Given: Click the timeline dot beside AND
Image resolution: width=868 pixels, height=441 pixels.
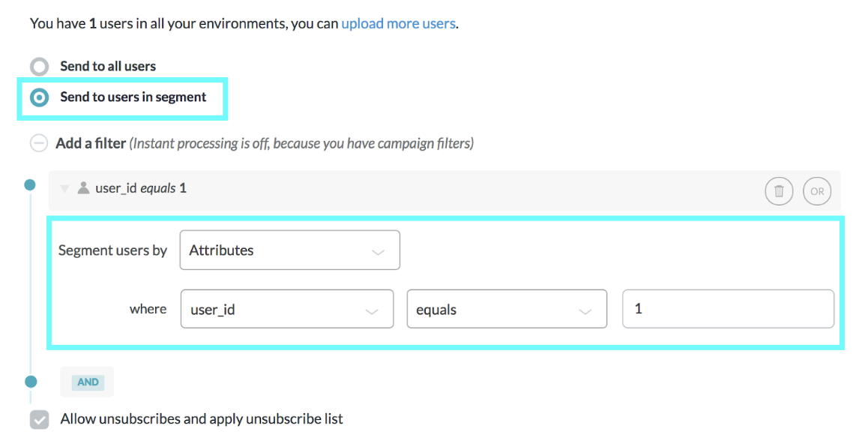Looking at the screenshot, I should pyautogui.click(x=31, y=381).
